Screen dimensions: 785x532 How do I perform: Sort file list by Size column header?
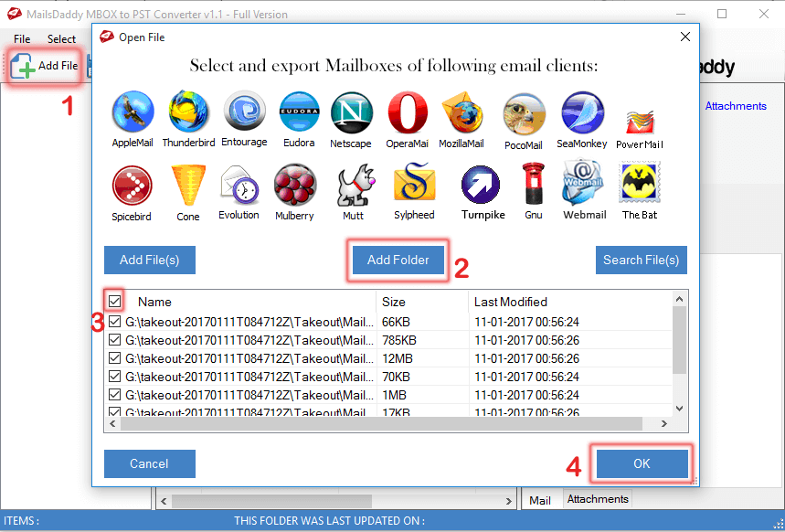394,302
